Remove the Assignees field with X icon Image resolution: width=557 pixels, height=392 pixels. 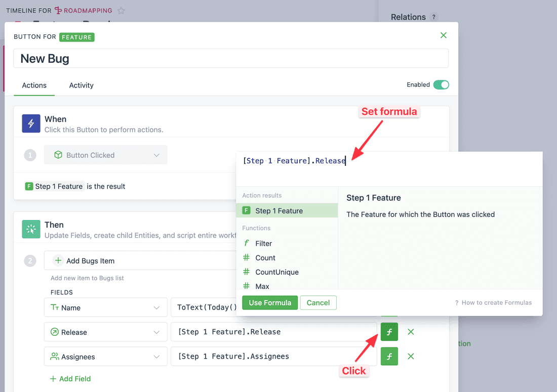(x=411, y=356)
